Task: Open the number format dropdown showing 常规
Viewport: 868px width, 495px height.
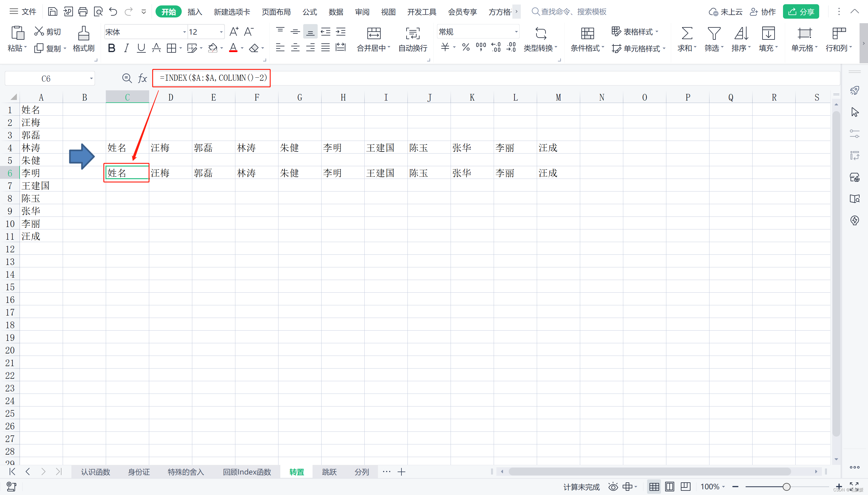Action: (x=516, y=32)
